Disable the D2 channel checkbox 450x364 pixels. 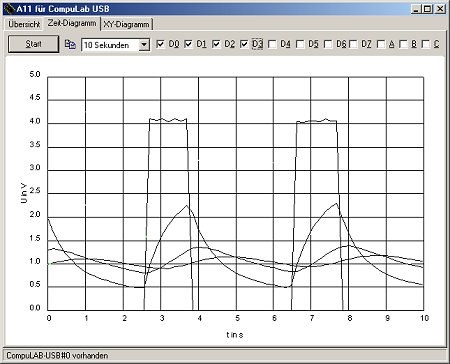[216, 44]
